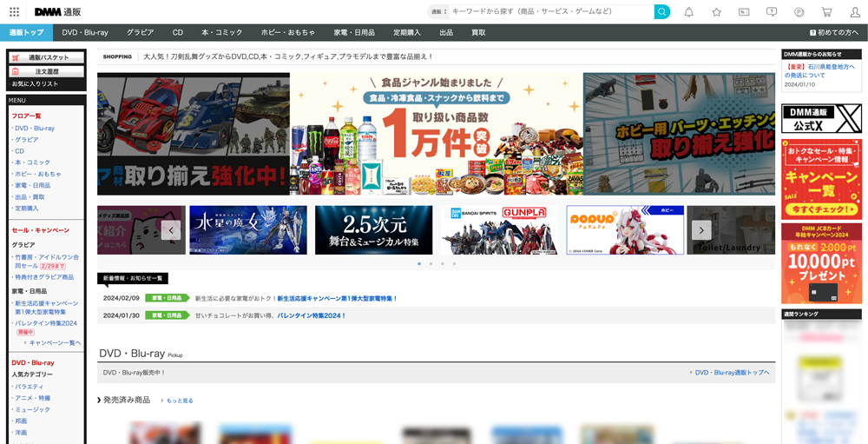868x444 pixels.
Task: Open sidebar link 定期購入
Action: [x=27, y=209]
